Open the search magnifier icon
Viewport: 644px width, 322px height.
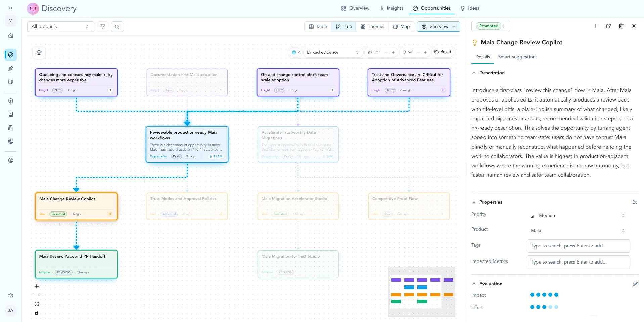click(x=117, y=27)
